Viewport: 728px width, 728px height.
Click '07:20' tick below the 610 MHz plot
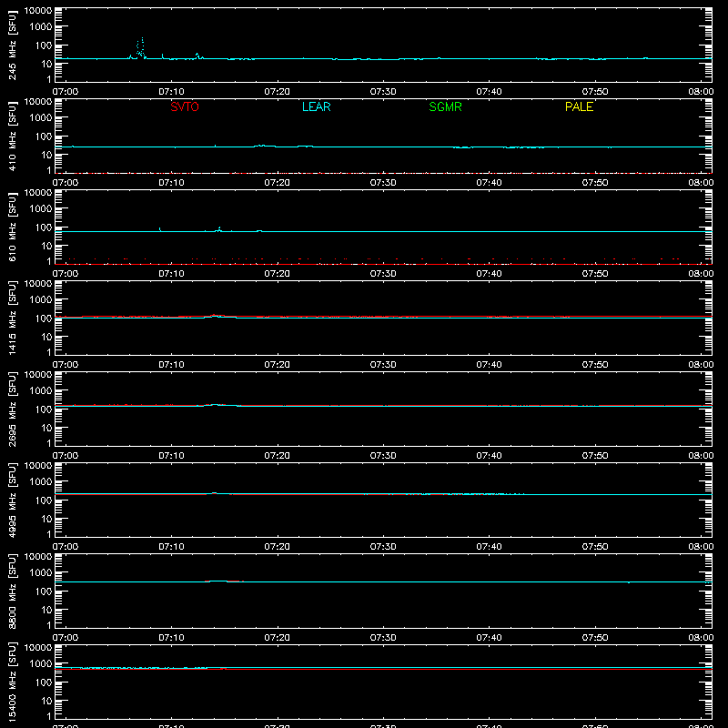point(278,274)
